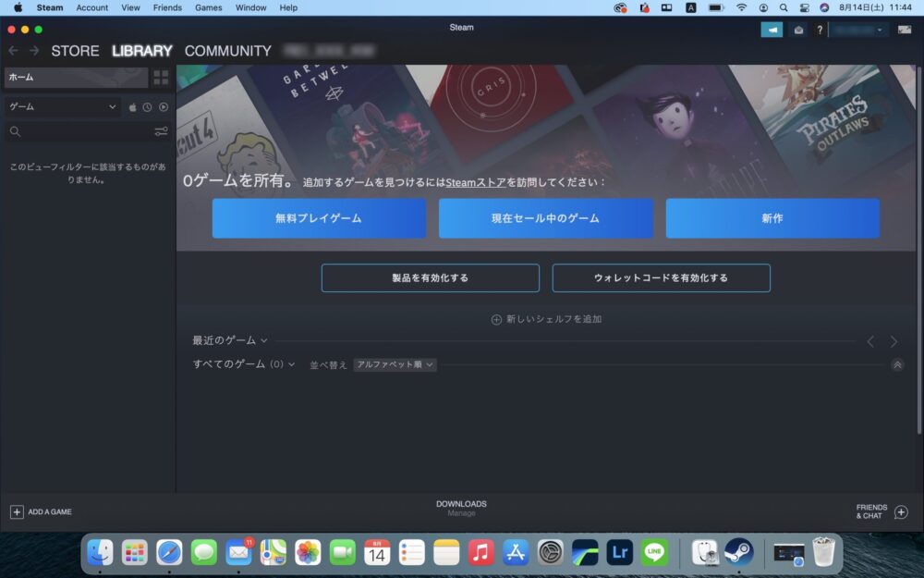Show previous items in recent games shelf
This screenshot has width=924, height=578.
click(870, 341)
